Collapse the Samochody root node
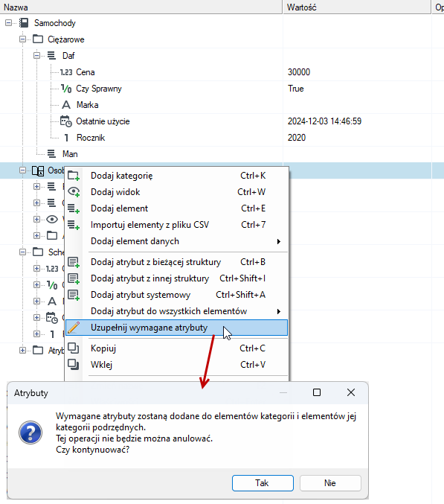This screenshot has width=444, height=504. pos(8,23)
